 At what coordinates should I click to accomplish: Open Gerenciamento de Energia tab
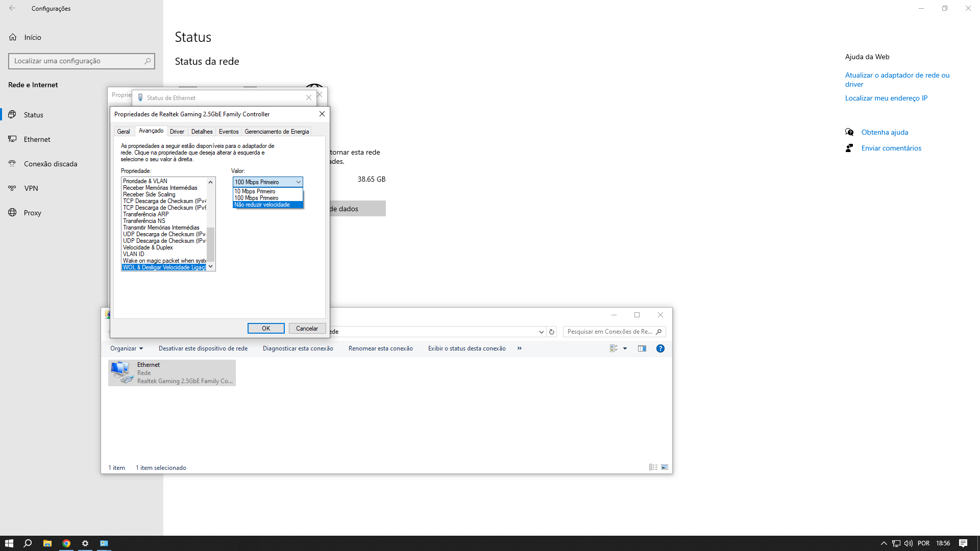[277, 132]
